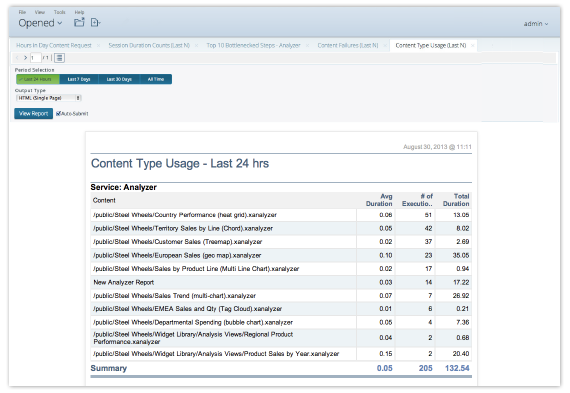Open the admin user dropdown

(535, 24)
